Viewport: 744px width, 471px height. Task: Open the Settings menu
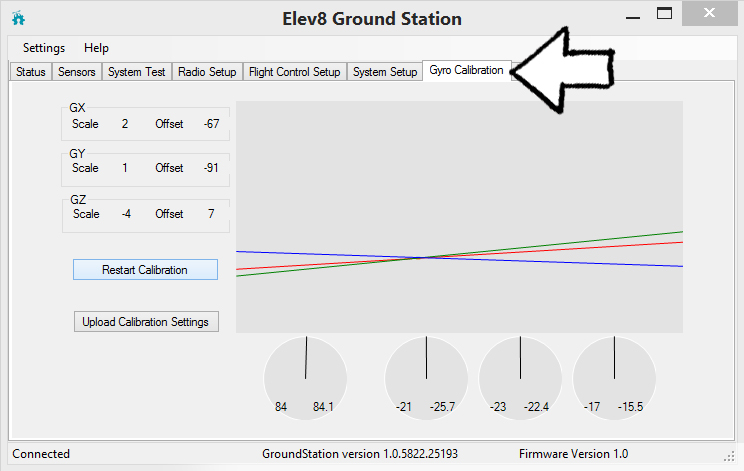pyautogui.click(x=44, y=48)
